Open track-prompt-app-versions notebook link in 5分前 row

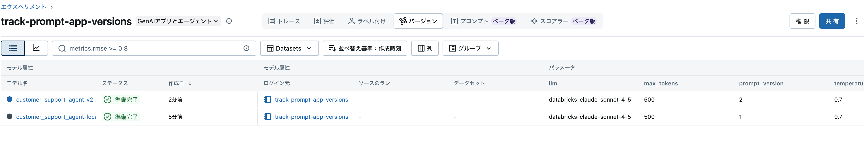coord(311,117)
